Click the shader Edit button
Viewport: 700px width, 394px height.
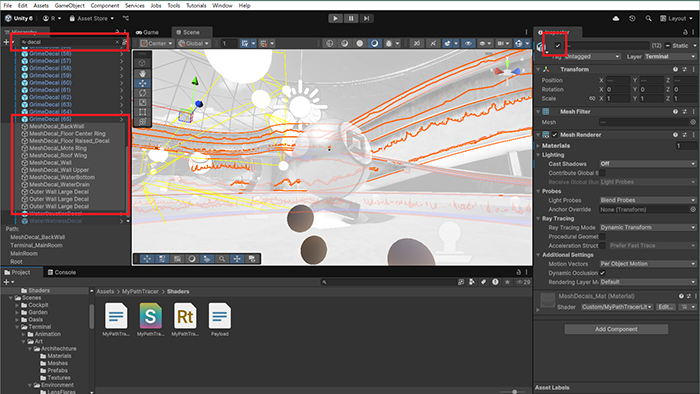click(x=666, y=307)
